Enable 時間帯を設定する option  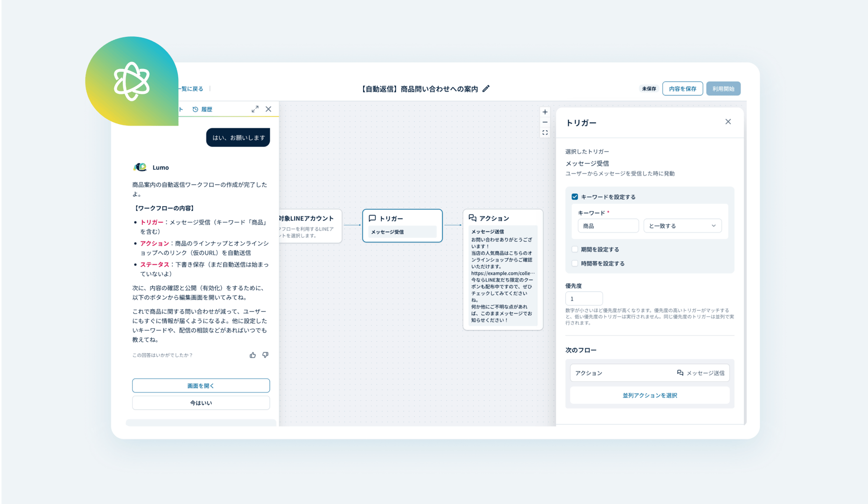[574, 263]
